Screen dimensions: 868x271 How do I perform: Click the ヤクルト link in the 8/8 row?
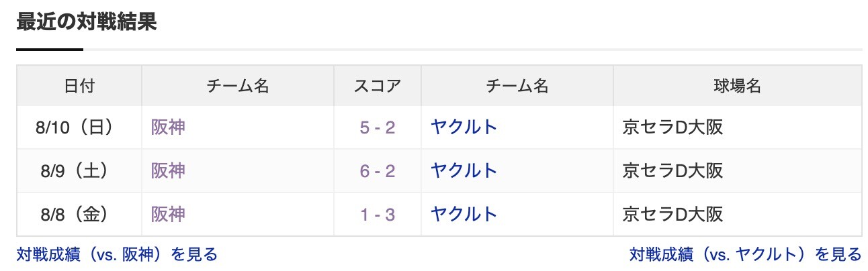coord(464,214)
